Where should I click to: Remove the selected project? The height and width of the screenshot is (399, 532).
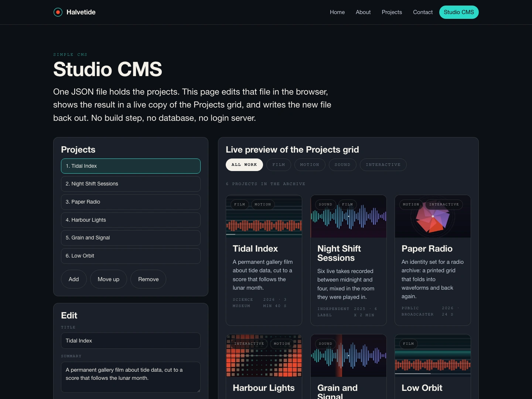149,279
